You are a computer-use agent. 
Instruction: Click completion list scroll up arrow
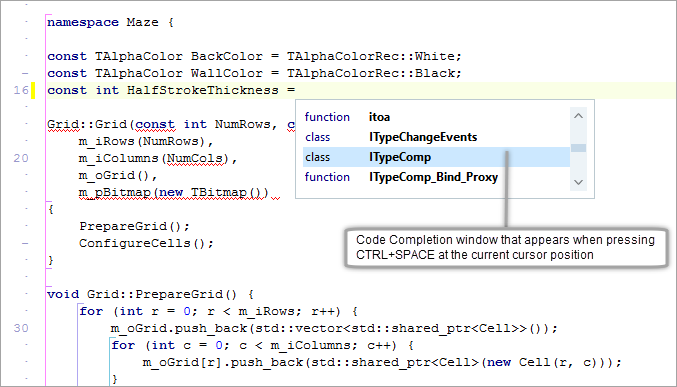(x=579, y=116)
